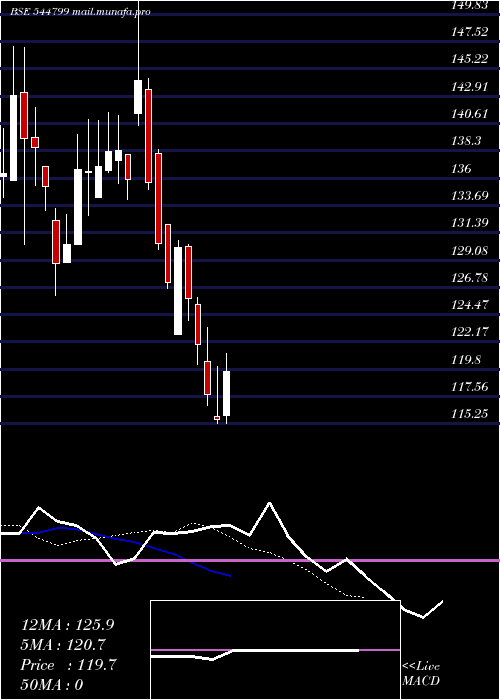Click the 50MA : 0 readout
Image resolution: width=500 pixels, height=700 pixels.
[x=52, y=685]
